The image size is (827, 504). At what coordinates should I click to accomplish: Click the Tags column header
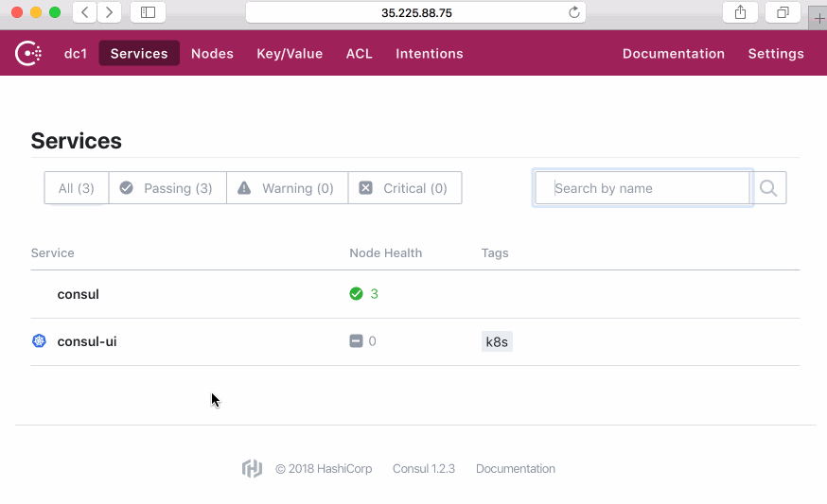[495, 253]
